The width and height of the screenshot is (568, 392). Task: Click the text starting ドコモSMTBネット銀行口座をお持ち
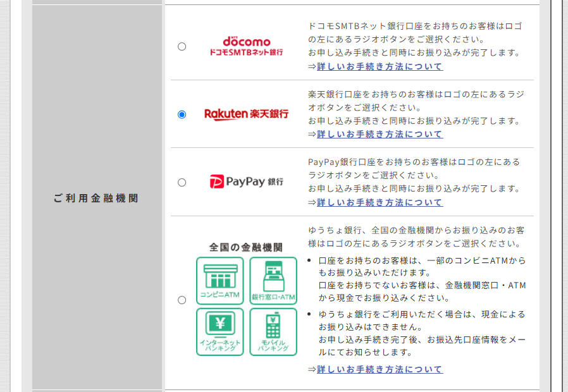(x=415, y=39)
